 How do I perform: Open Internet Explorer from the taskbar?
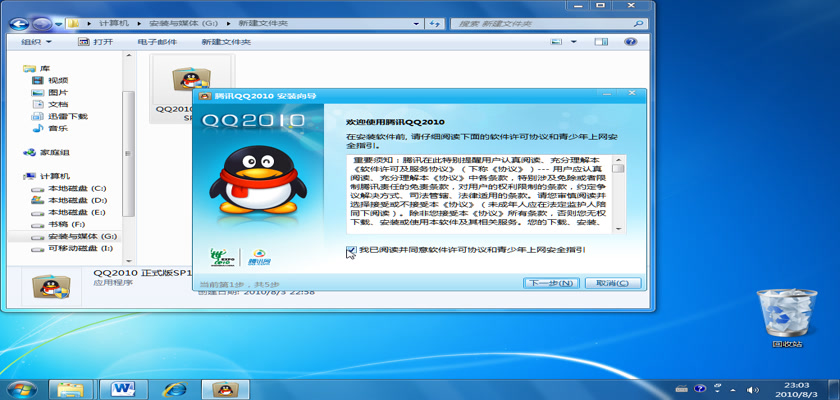174,387
